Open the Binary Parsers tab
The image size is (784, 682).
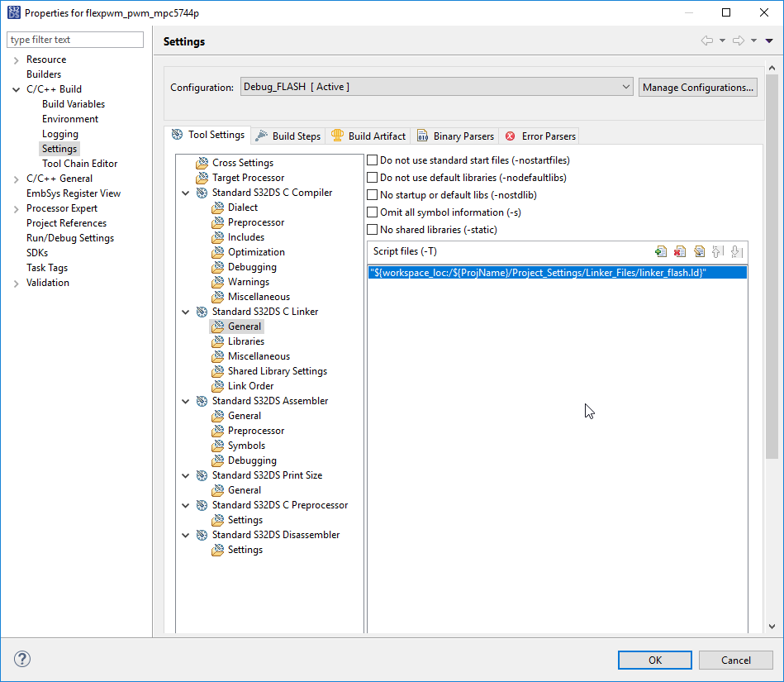[455, 136]
